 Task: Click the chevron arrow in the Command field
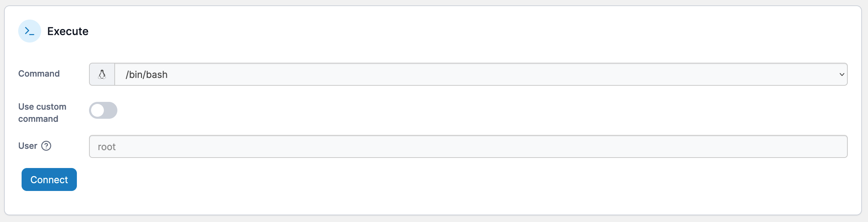pyautogui.click(x=842, y=75)
